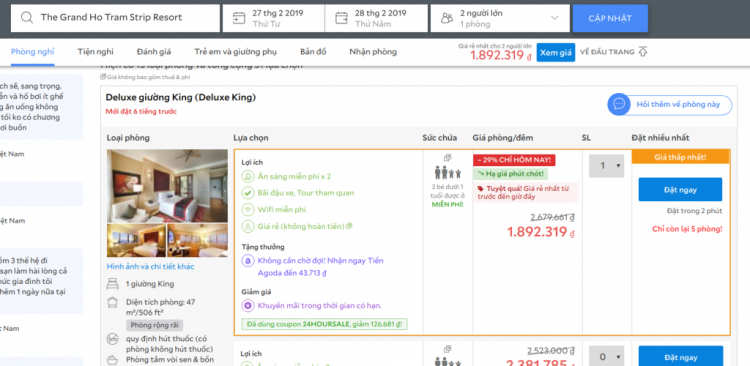Click the chat bubble icon

click(x=619, y=104)
